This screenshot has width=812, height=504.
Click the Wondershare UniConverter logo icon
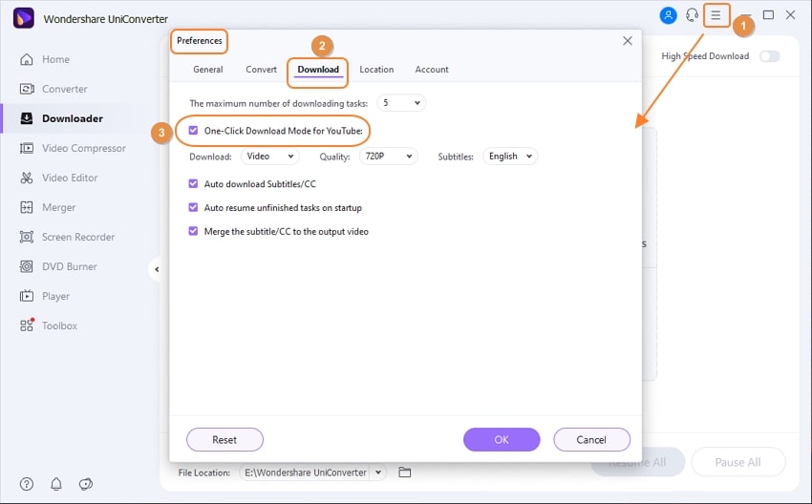click(24, 18)
